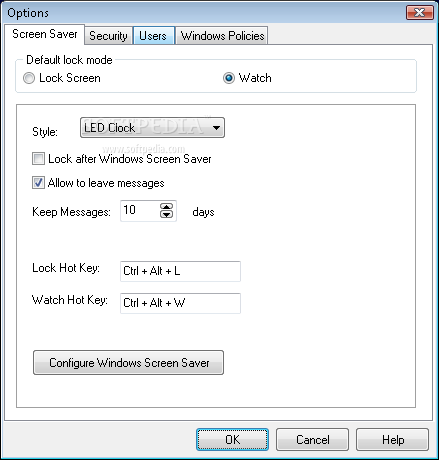The width and height of the screenshot is (439, 460).
Task: Close the Options dialog window
Action: (420, 13)
